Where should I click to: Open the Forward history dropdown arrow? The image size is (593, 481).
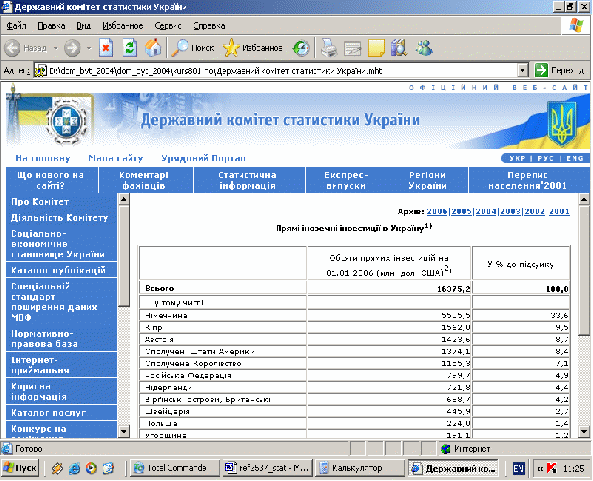(89, 48)
